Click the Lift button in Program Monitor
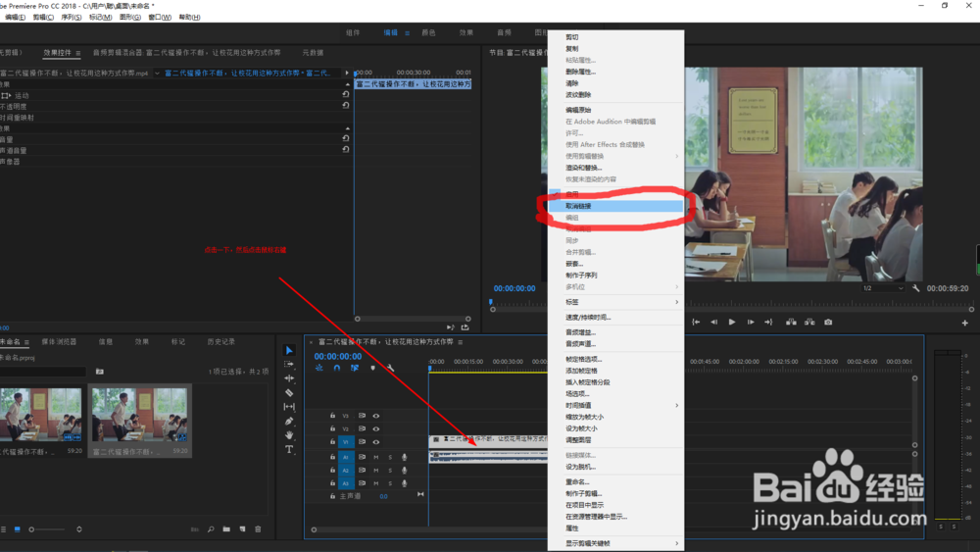Screen dimensions: 980x552 point(791,322)
